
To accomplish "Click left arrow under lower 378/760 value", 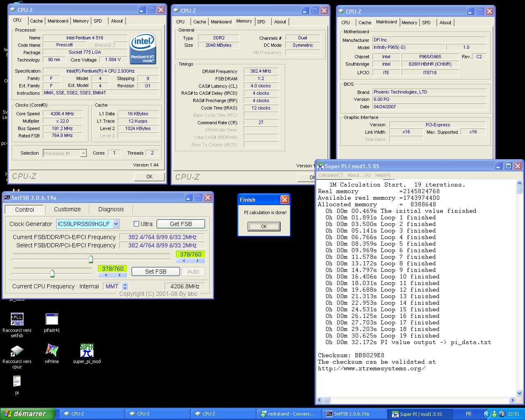I will click(105, 275).
